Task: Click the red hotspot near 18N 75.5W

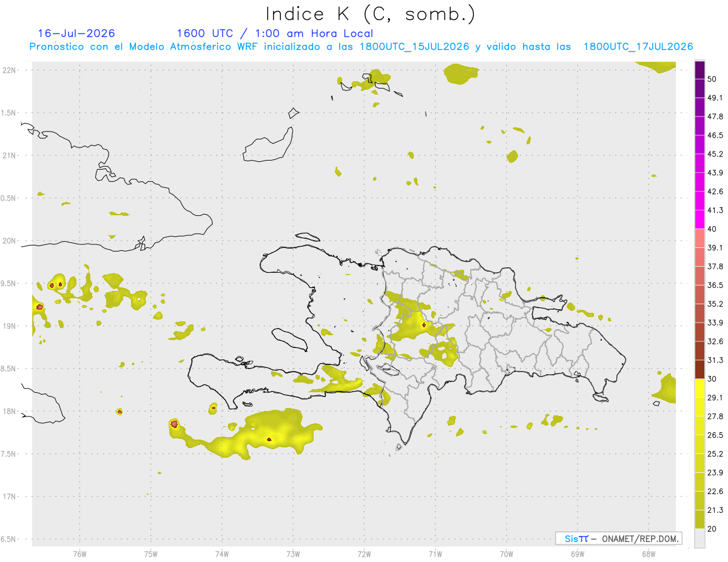Action: 120,412
